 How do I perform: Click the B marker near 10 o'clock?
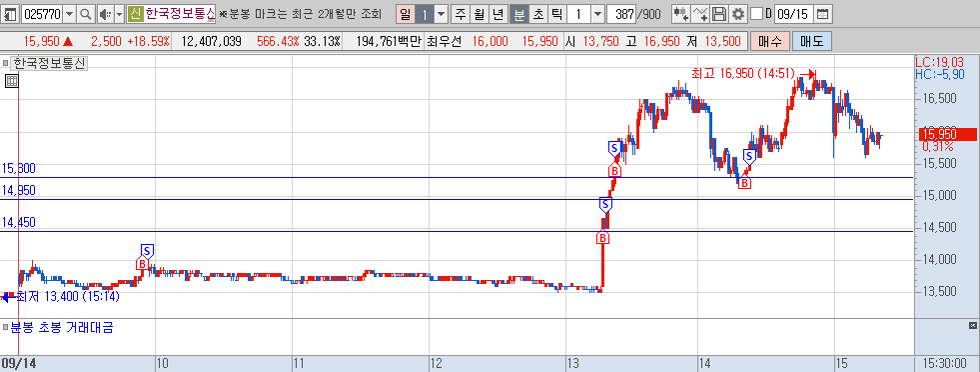coord(142,264)
